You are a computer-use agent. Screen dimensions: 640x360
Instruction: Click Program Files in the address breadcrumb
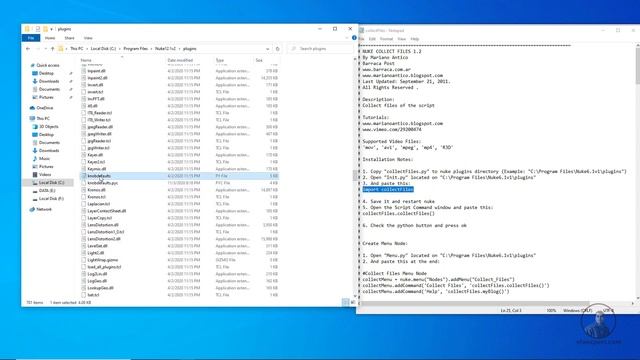point(136,49)
